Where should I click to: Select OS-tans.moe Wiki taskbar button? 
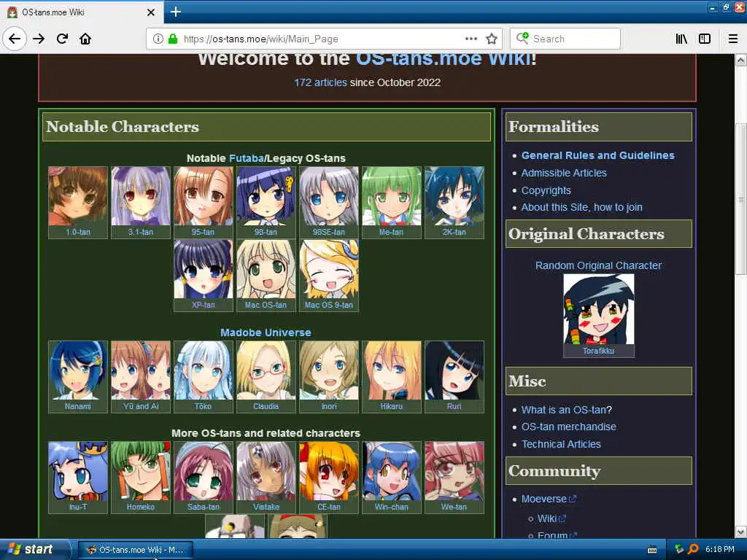[x=135, y=550]
